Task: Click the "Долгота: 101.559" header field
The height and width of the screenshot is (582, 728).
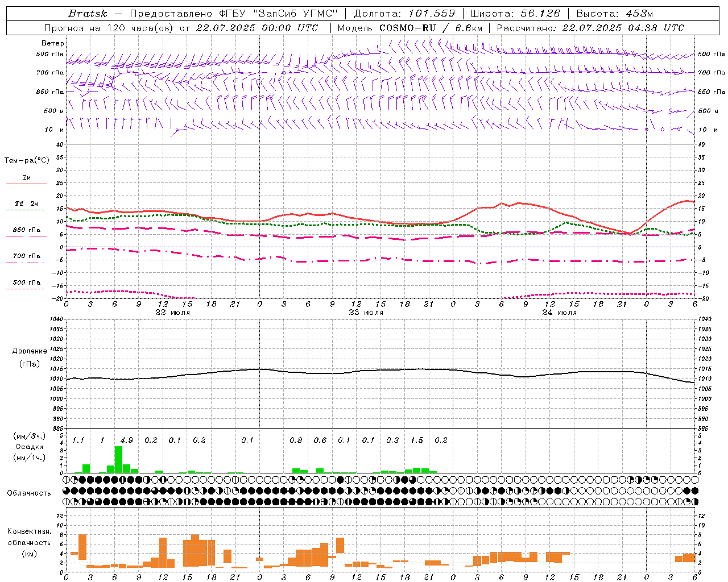Action: [404, 14]
